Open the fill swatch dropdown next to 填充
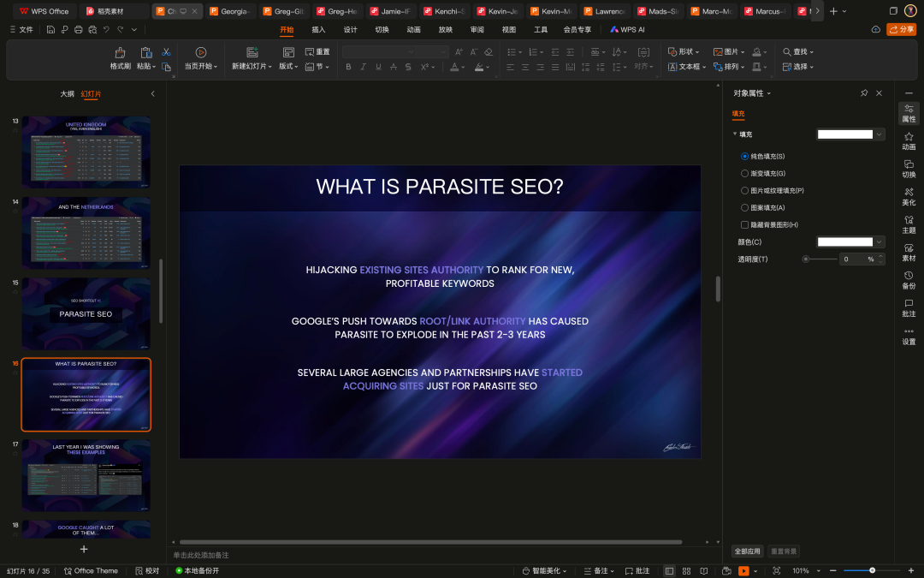924x578 pixels. click(x=880, y=134)
